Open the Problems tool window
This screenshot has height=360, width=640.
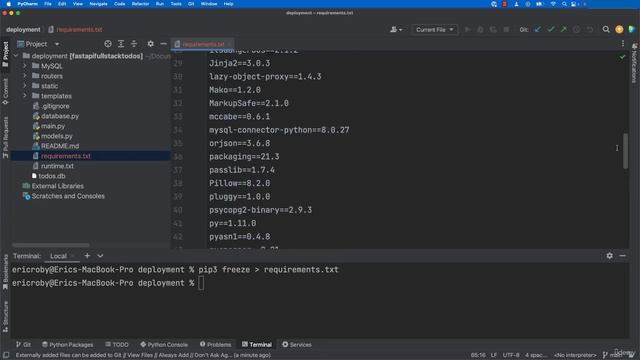point(215,344)
